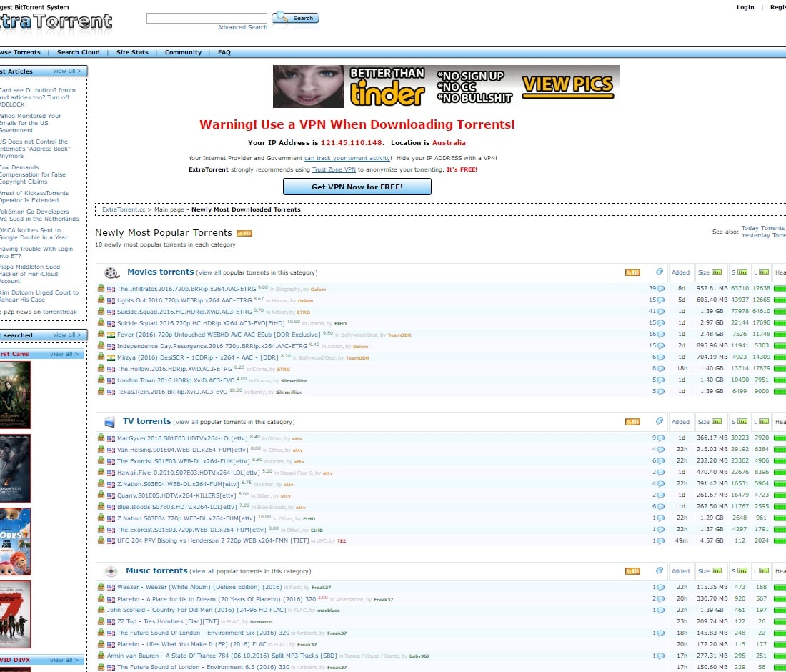Click 'can track your torrent activity' link
786x672 pixels.
coord(347,158)
